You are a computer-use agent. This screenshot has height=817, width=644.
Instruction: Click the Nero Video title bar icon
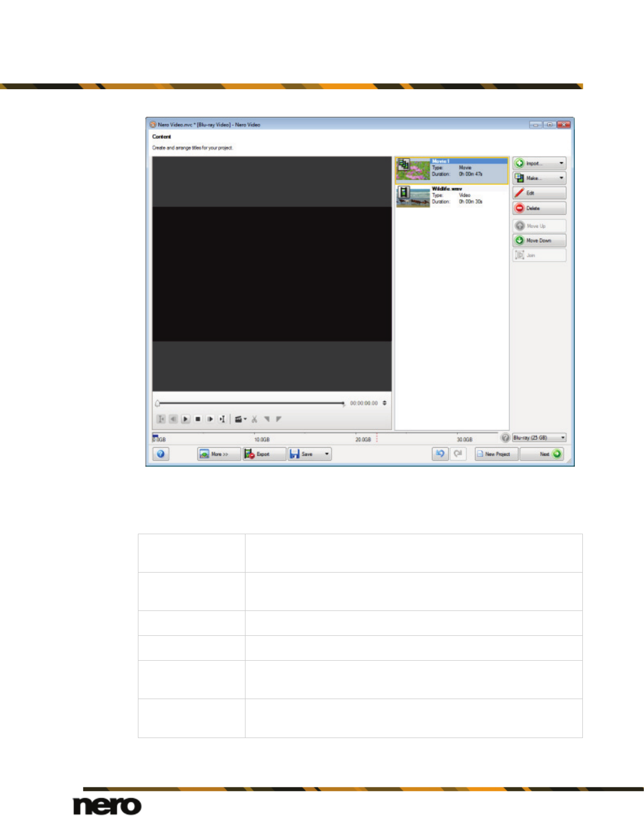[153, 124]
